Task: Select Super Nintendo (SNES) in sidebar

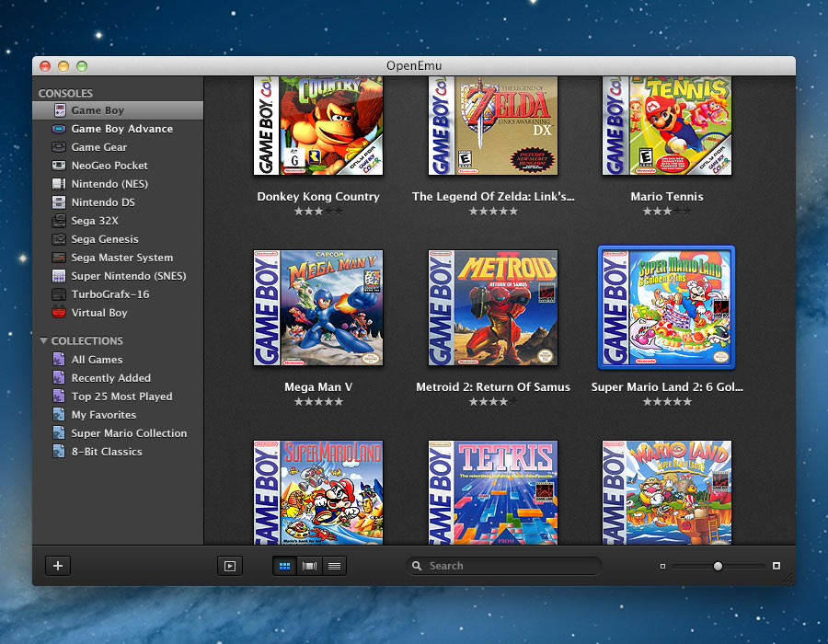Action: point(118,276)
